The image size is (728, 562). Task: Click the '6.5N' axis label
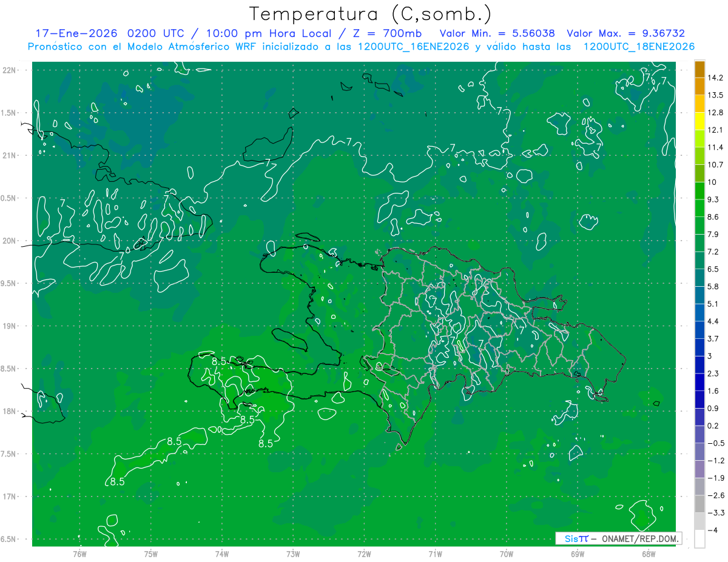9,540
